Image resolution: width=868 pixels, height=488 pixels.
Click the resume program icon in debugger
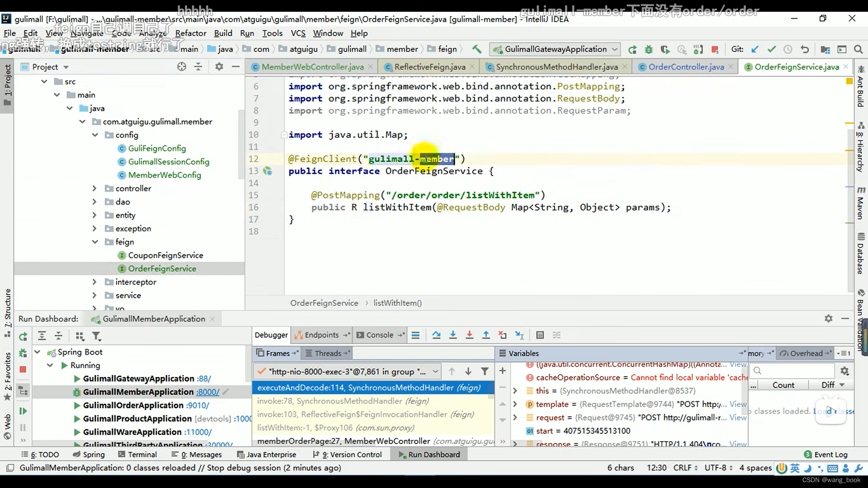click(x=23, y=411)
